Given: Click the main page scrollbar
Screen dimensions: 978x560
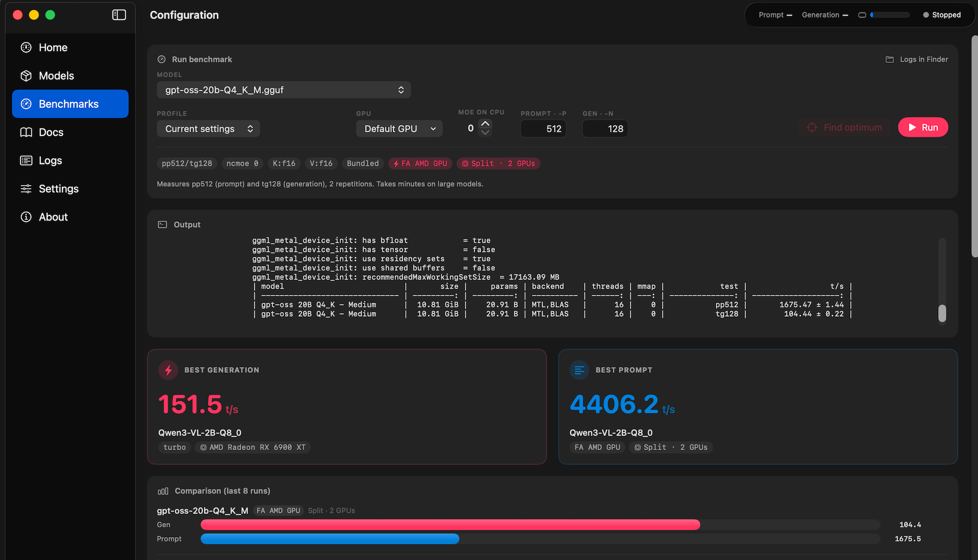Looking at the screenshot, I should 974,146.
